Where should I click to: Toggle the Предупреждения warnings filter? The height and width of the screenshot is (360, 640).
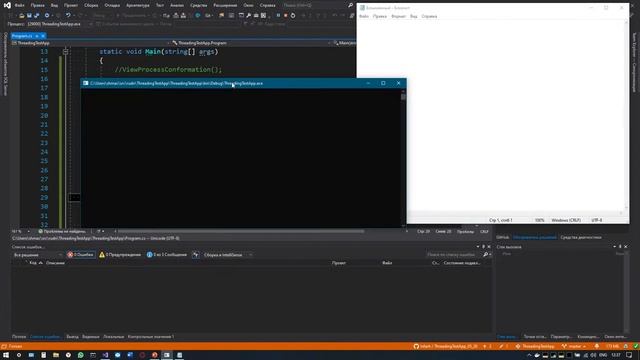tap(120, 255)
